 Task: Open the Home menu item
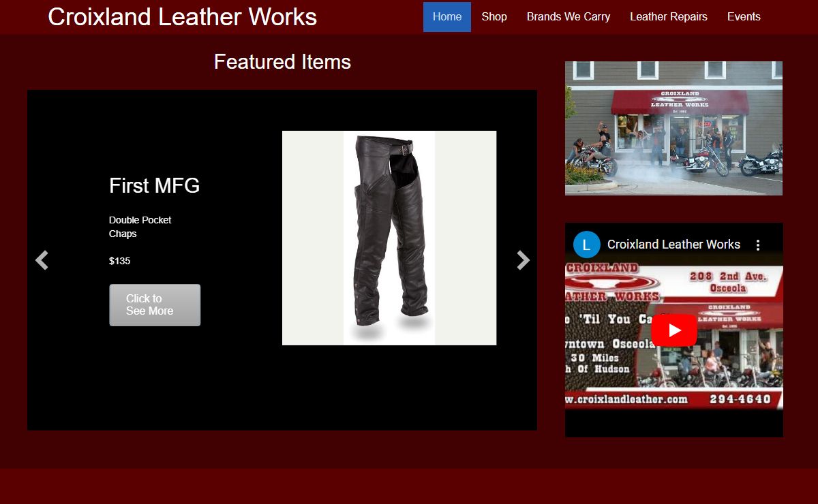(x=447, y=17)
